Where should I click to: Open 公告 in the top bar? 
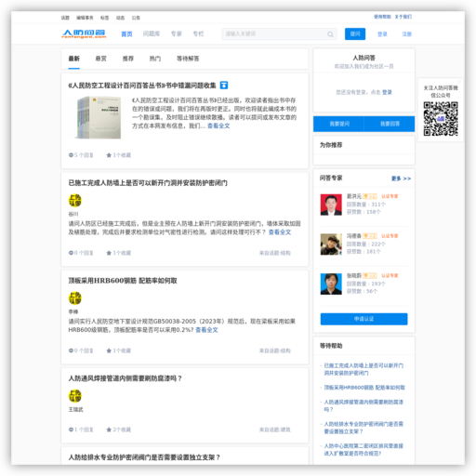click(136, 18)
